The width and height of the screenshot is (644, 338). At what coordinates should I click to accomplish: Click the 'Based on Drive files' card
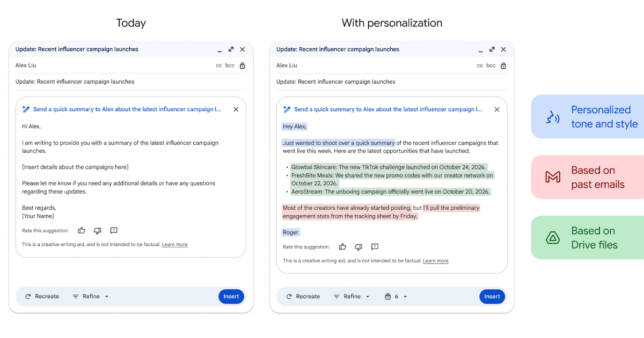pyautogui.click(x=588, y=238)
